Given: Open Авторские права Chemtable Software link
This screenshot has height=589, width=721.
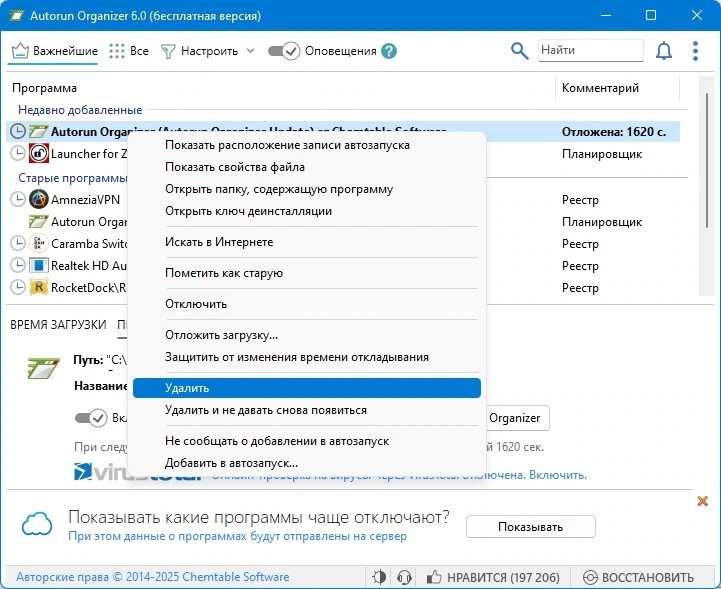Looking at the screenshot, I should click(153, 577).
